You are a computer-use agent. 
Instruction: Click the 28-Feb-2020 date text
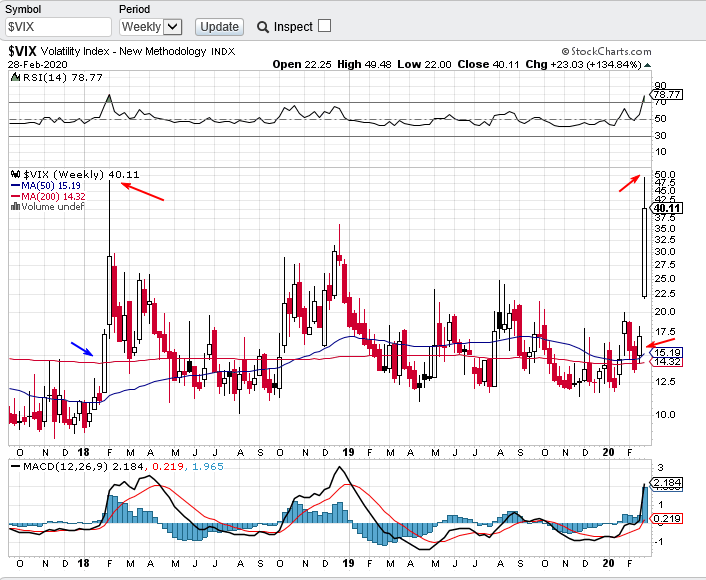point(37,64)
